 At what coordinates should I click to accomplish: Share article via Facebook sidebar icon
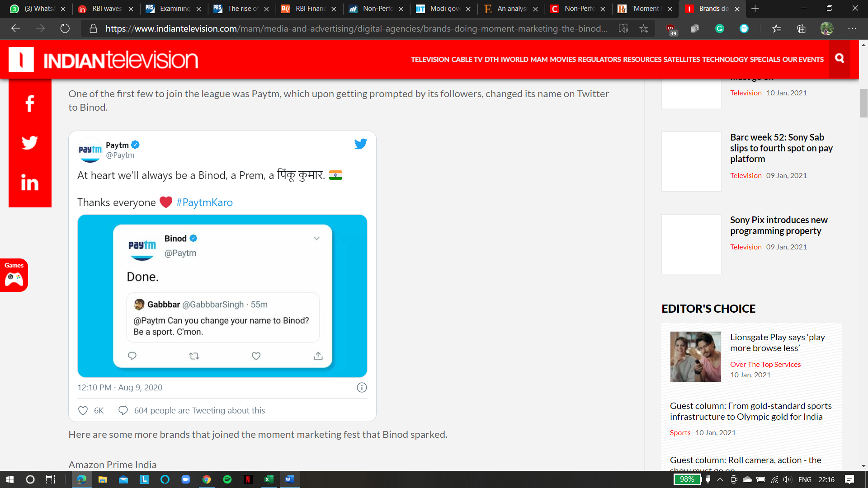point(30,103)
